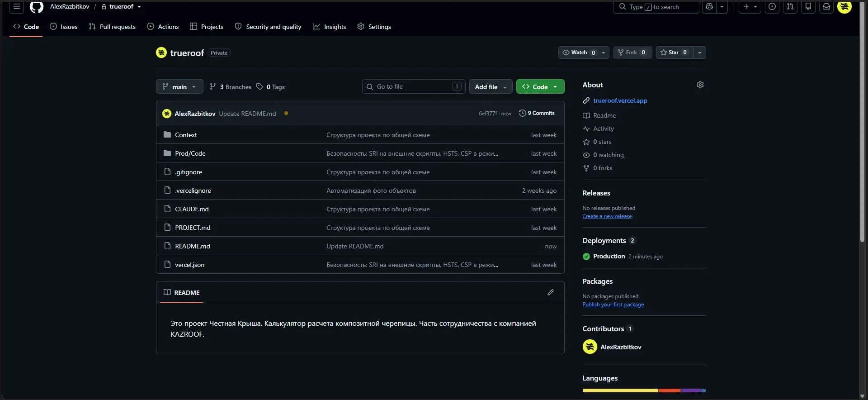Screen dimensions: 868x400
Task: Open the Settings tab
Action: click(x=374, y=27)
